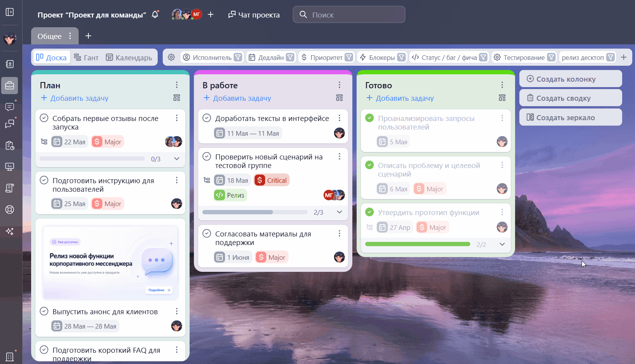Open План column options menu
The height and width of the screenshot is (364, 635).
177,85
